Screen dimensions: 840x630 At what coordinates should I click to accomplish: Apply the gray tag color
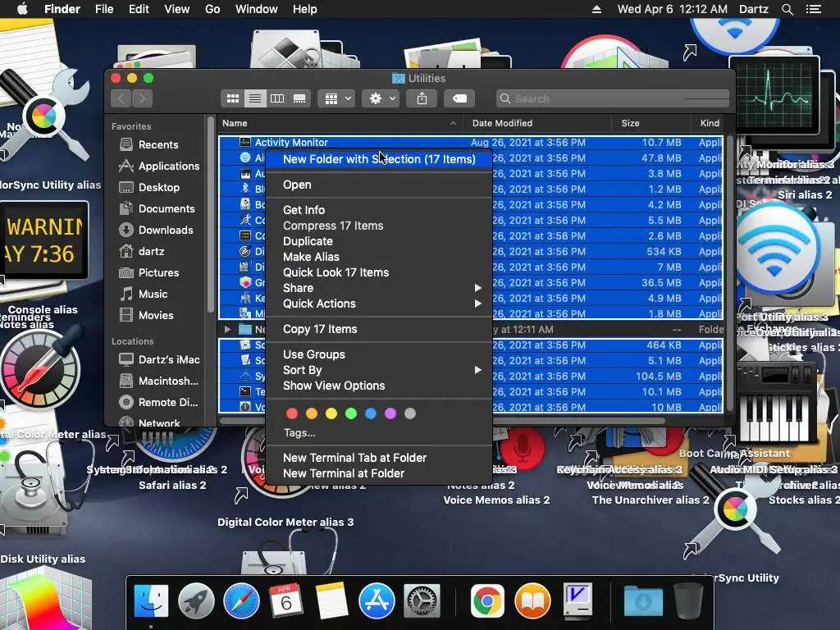coord(410,413)
